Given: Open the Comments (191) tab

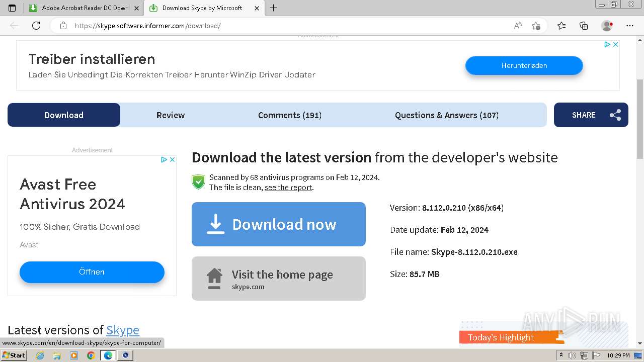Looking at the screenshot, I should [x=290, y=115].
